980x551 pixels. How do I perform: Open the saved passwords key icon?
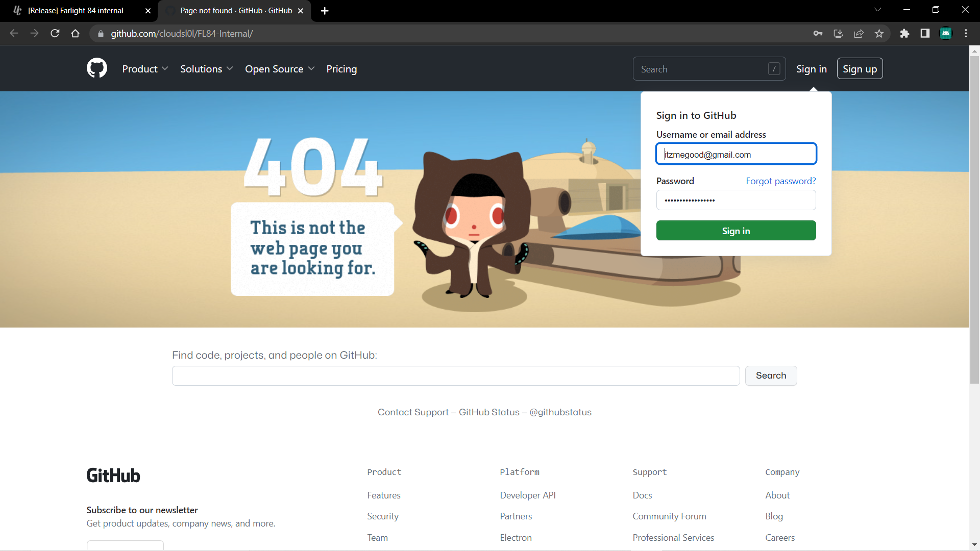(x=818, y=34)
